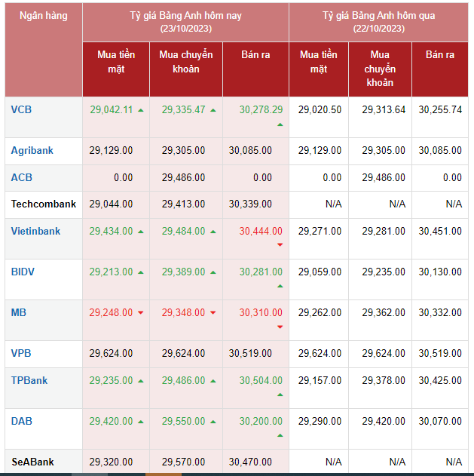This screenshot has height=476, width=474.
Task: Click green up arrow below VCB 30,278.29
Action: pyautogui.click(x=280, y=124)
